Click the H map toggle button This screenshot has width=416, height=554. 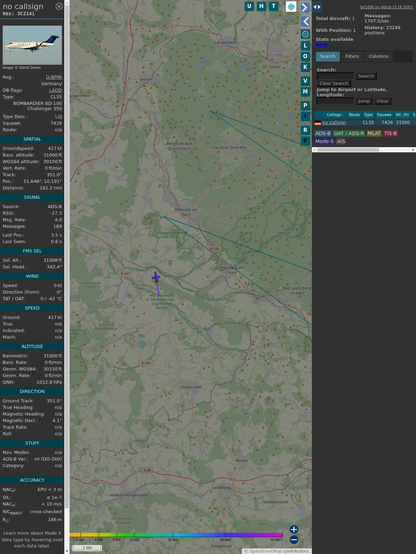click(261, 6)
